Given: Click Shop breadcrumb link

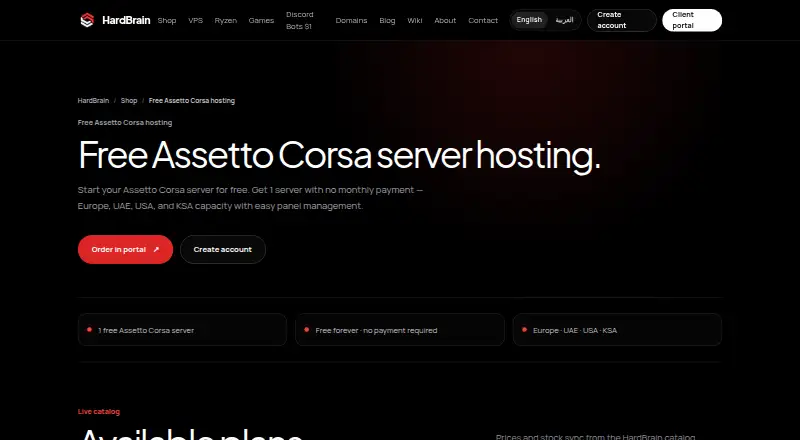Looking at the screenshot, I should (129, 101).
